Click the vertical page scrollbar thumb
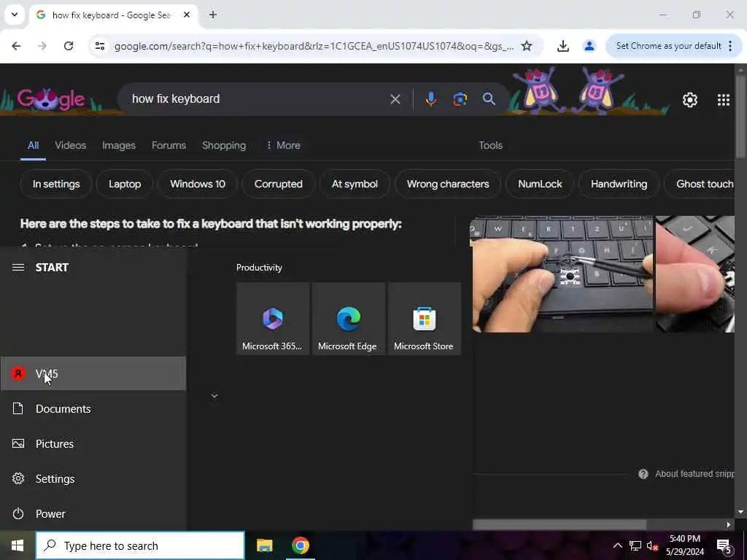Viewport: 747px width, 560px height. [740, 117]
